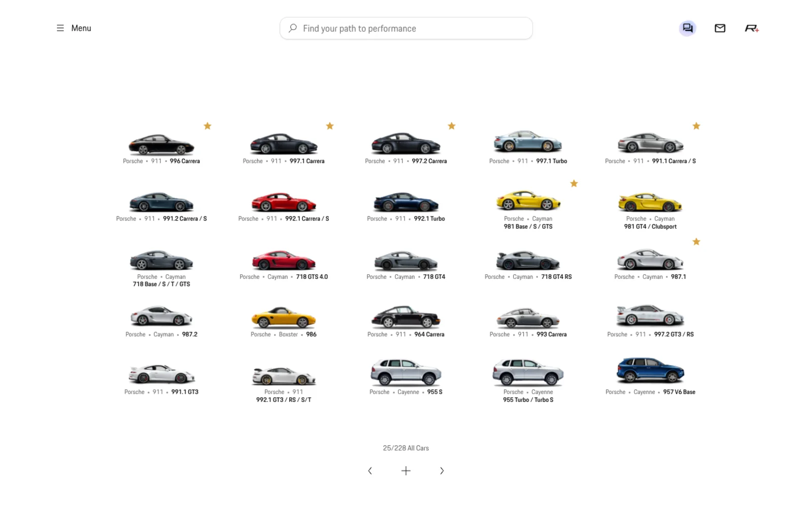Viewport: 812px width, 508px height.
Task: Open the mail envelope icon
Action: (x=720, y=28)
